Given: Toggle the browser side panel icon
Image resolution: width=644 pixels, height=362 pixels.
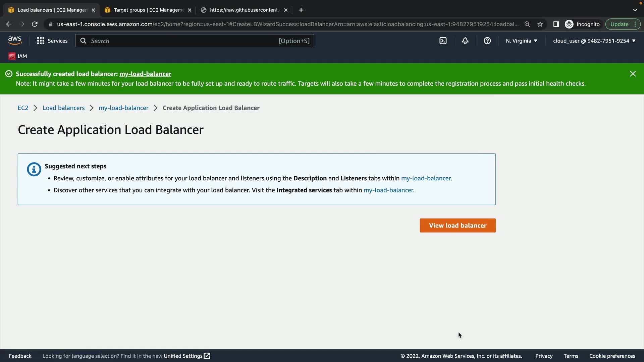Looking at the screenshot, I should tap(556, 24).
